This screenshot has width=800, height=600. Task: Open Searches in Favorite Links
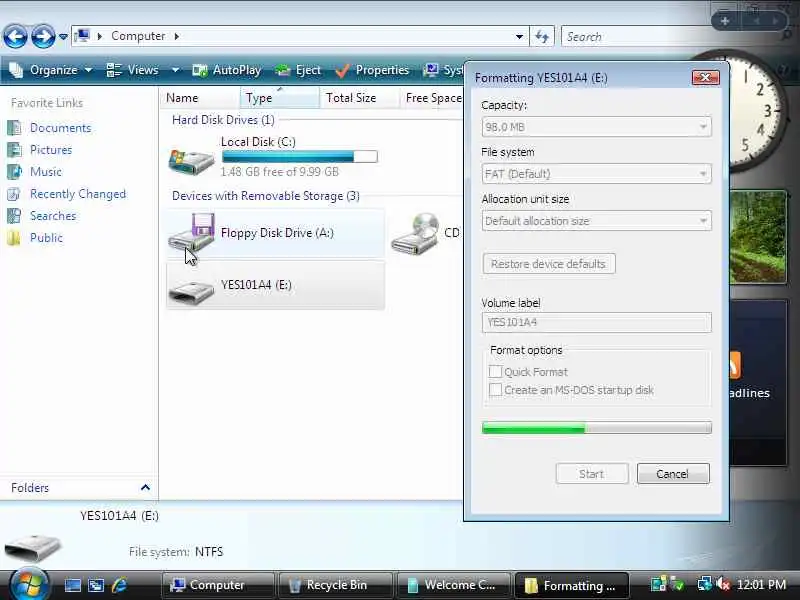coord(53,216)
